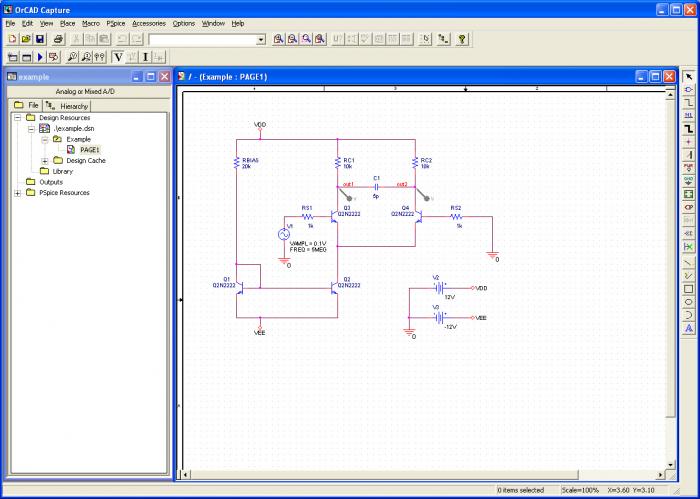
Task: Open the part selection combo box
Action: point(261,39)
